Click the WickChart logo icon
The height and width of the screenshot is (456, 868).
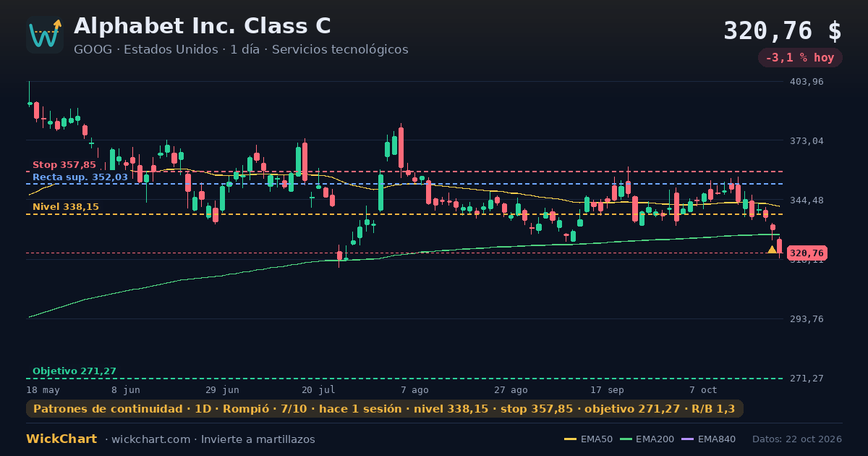pos(45,35)
